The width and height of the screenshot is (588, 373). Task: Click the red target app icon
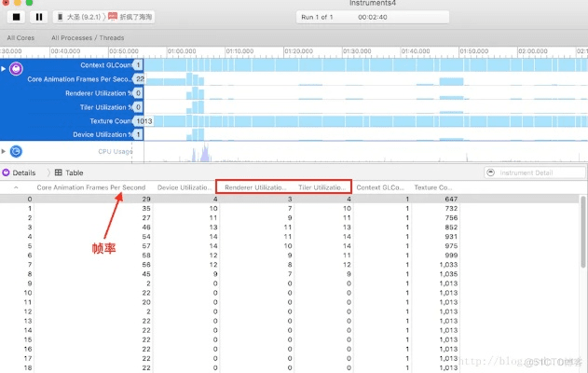[113, 17]
